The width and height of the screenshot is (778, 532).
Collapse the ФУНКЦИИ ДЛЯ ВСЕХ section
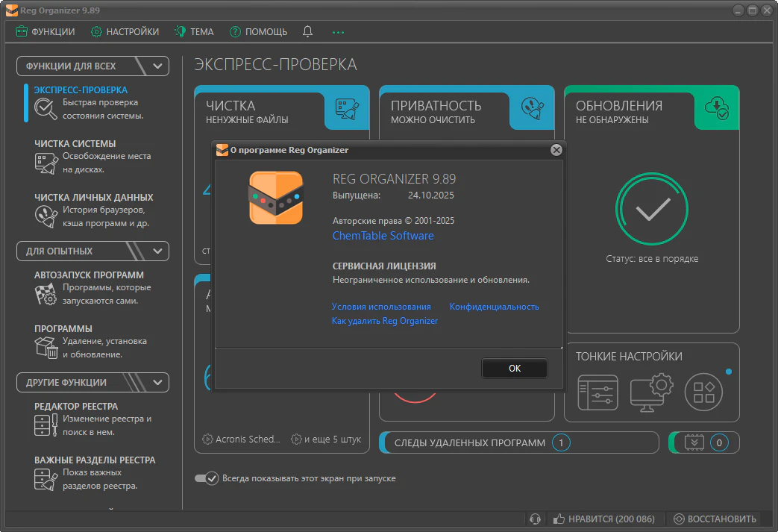click(157, 66)
